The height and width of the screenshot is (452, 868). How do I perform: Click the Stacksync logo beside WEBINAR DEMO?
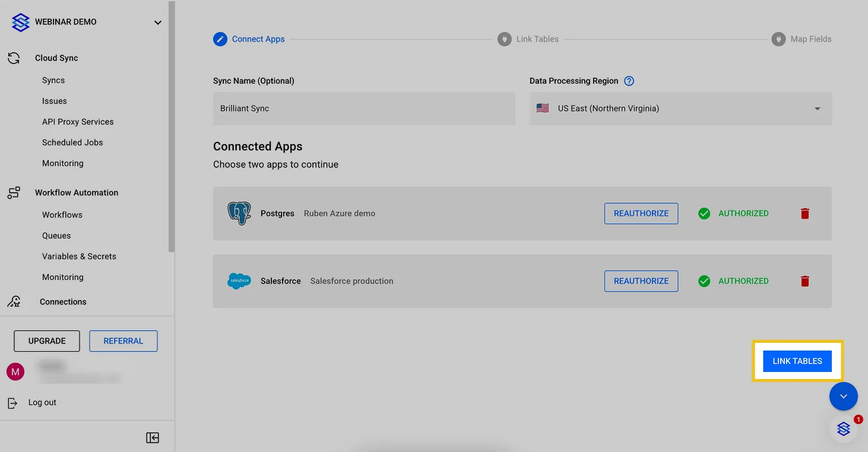[x=21, y=23]
